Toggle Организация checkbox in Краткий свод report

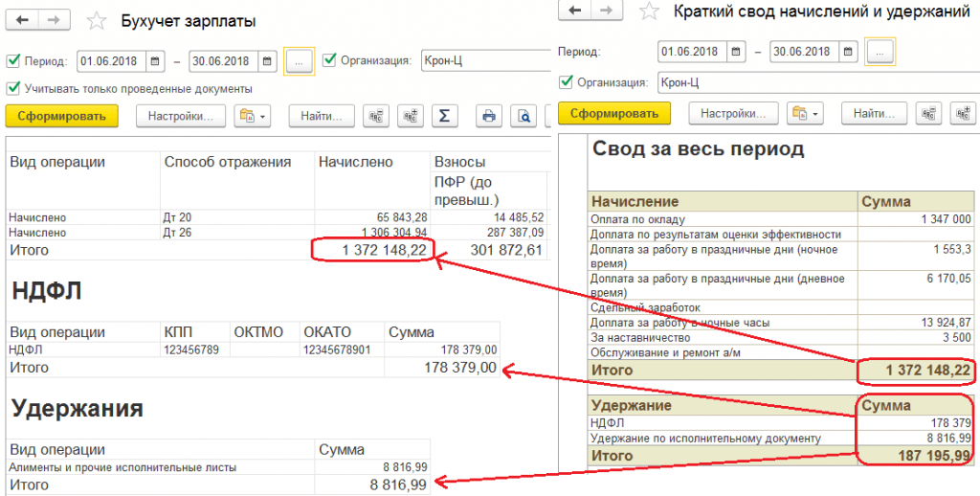(567, 82)
